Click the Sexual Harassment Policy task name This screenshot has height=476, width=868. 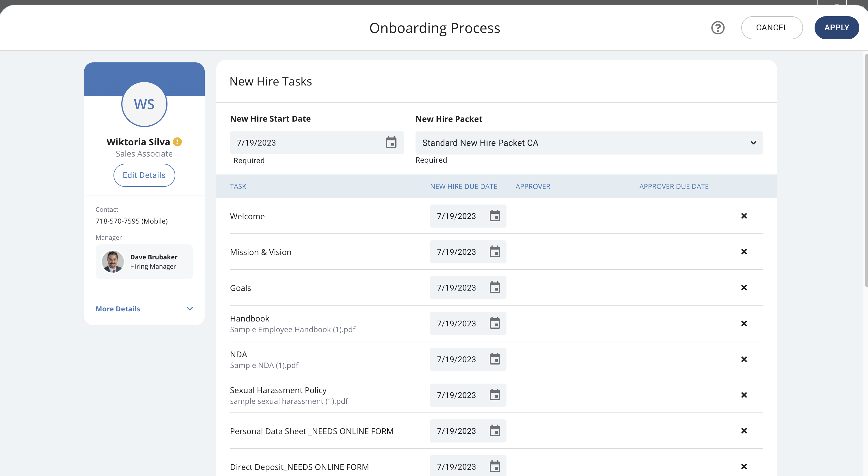click(278, 390)
